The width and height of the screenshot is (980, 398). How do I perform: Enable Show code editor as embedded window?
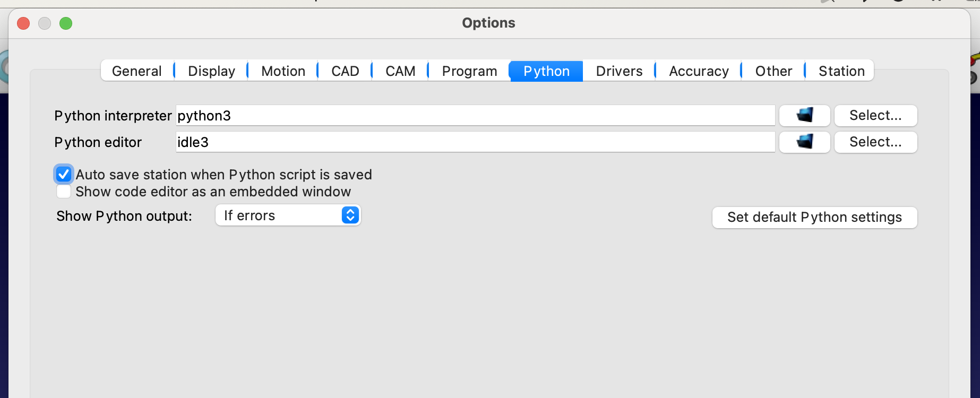pos(64,192)
